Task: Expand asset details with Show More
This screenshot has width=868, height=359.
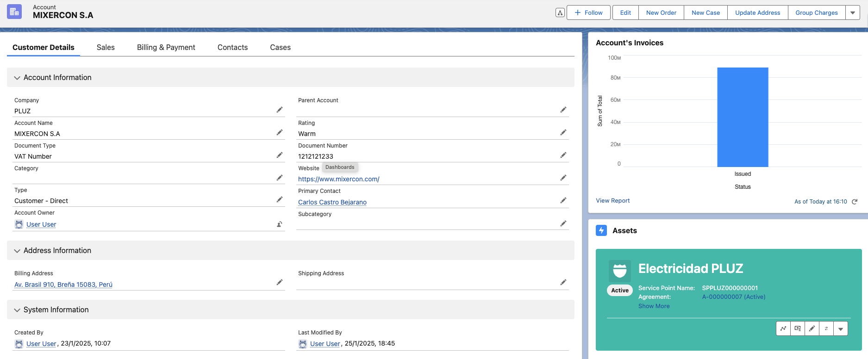Action: [x=654, y=306]
